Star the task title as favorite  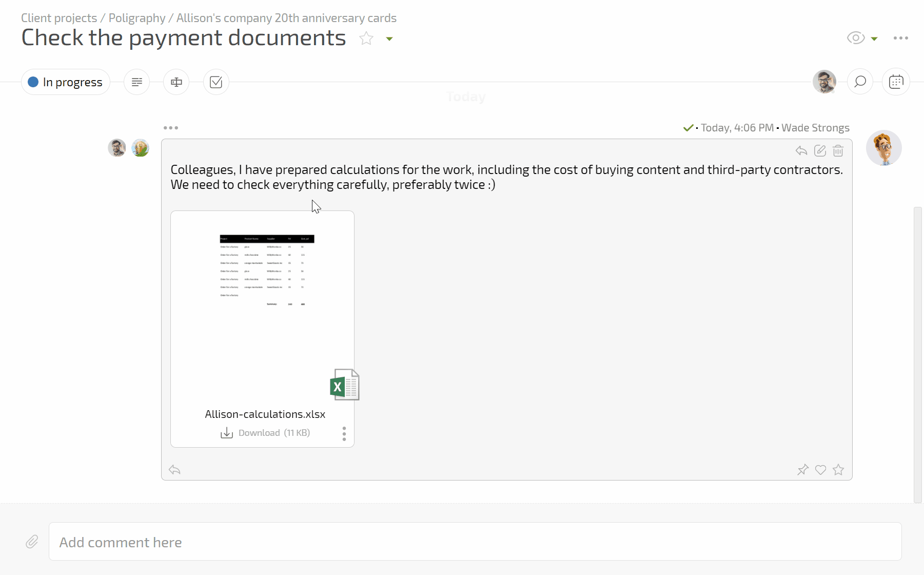(x=366, y=39)
